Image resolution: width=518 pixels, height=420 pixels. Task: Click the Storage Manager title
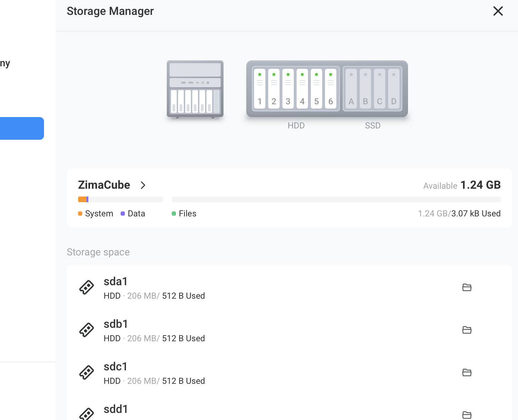(x=110, y=11)
